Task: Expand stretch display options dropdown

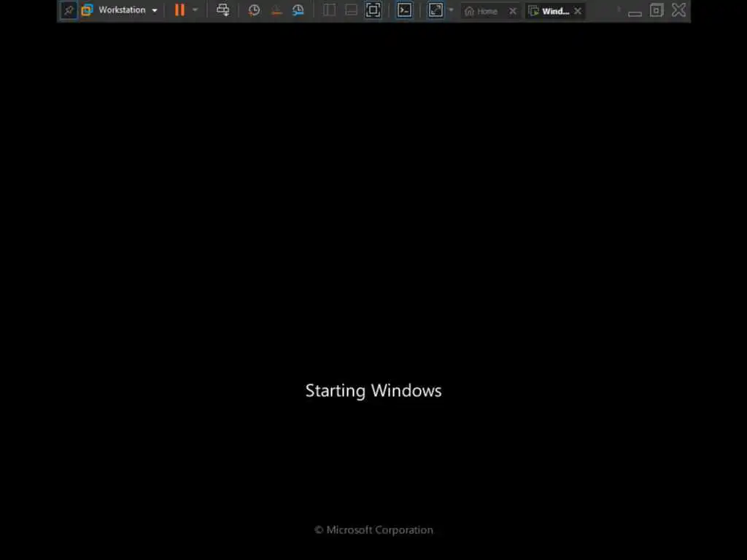Action: (451, 10)
